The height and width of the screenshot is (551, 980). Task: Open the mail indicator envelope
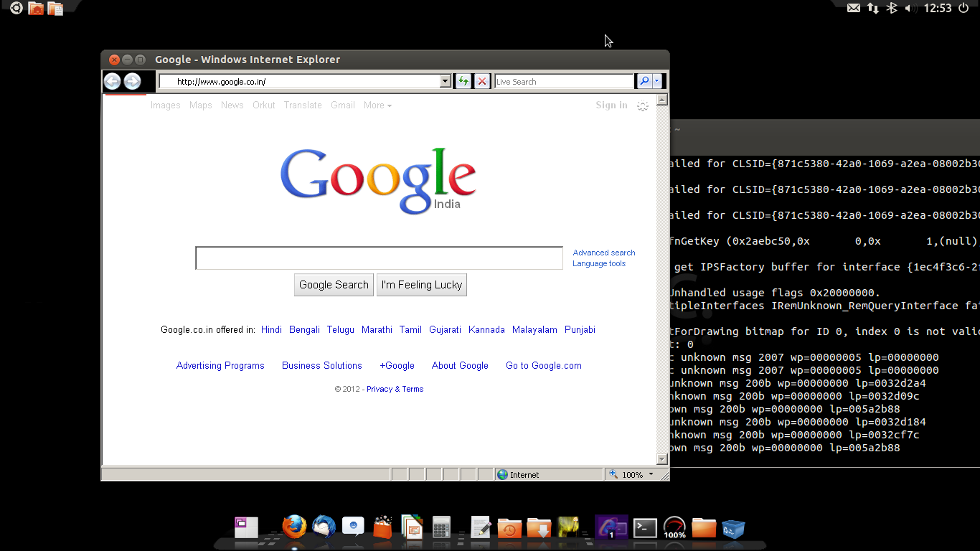[x=853, y=9]
